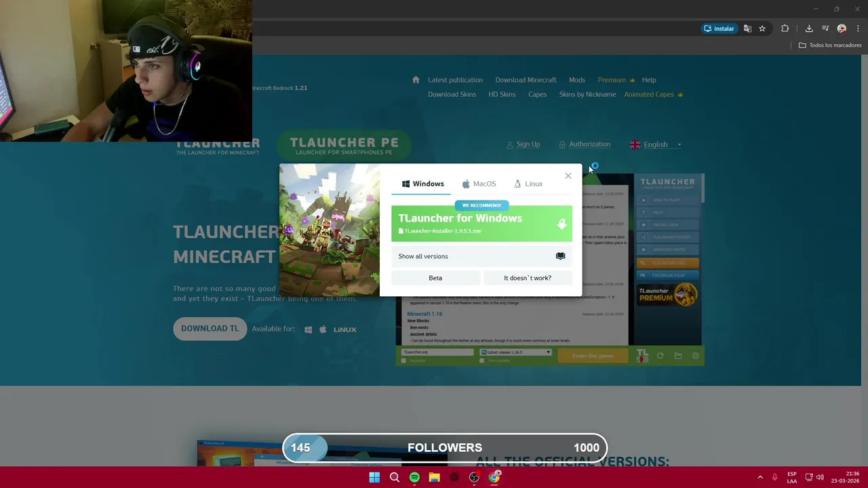Go to Download Skins
The height and width of the screenshot is (488, 868).
(x=452, y=94)
